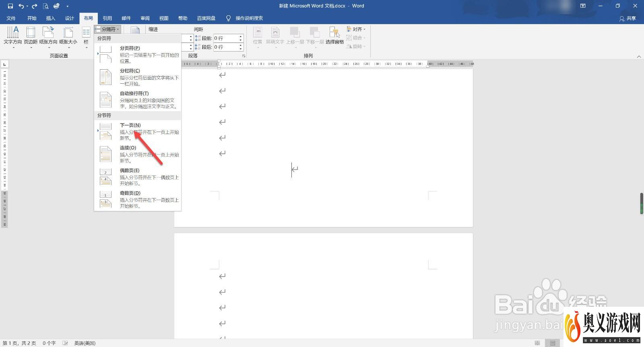Viewport: 644px width, 347px height.
Task: Expand the undo history dropdown arrow
Action: point(27,6)
